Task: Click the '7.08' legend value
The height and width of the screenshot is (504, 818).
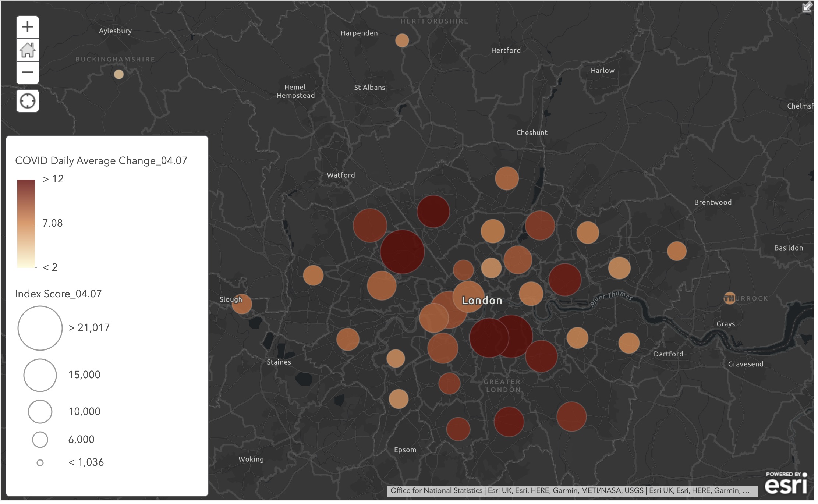Action: pyautogui.click(x=53, y=223)
